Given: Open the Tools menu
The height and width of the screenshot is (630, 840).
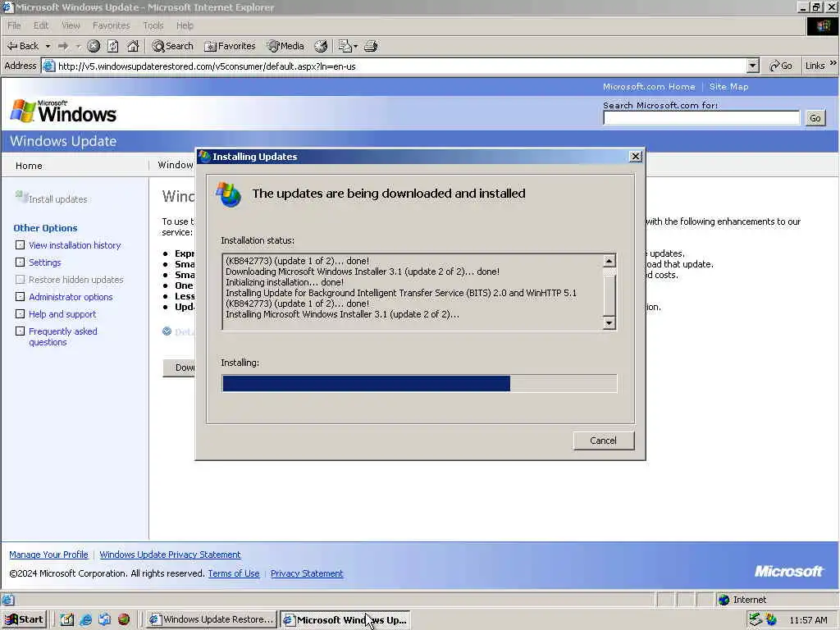Looking at the screenshot, I should (153, 25).
